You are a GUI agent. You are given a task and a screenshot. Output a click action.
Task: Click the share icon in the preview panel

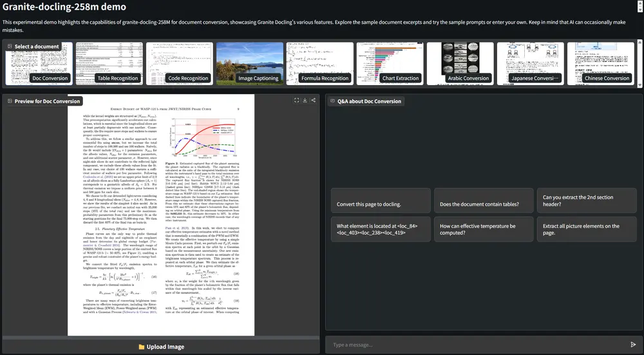pos(313,101)
